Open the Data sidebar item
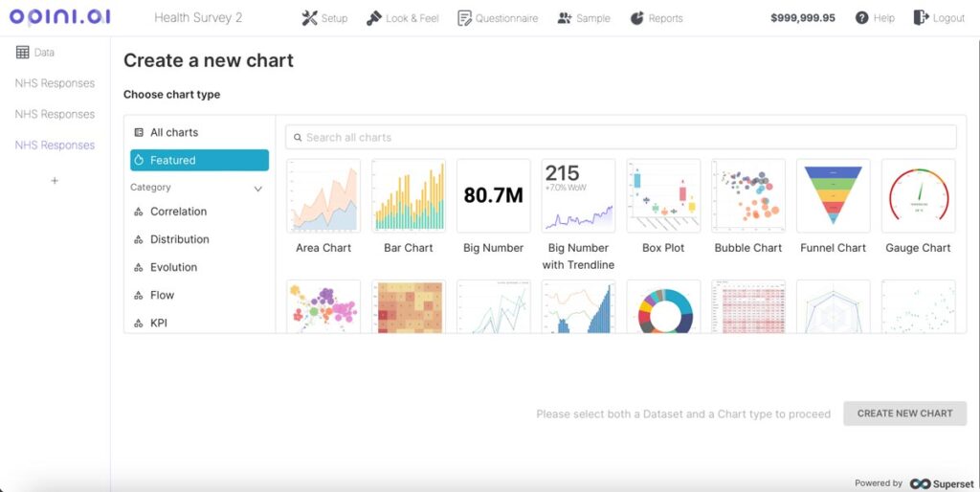 [x=35, y=53]
